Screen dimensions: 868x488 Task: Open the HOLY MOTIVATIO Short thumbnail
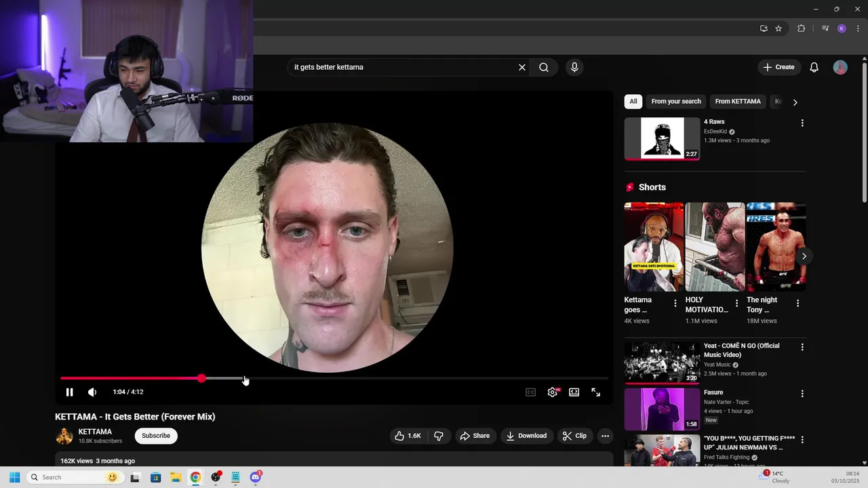click(715, 247)
